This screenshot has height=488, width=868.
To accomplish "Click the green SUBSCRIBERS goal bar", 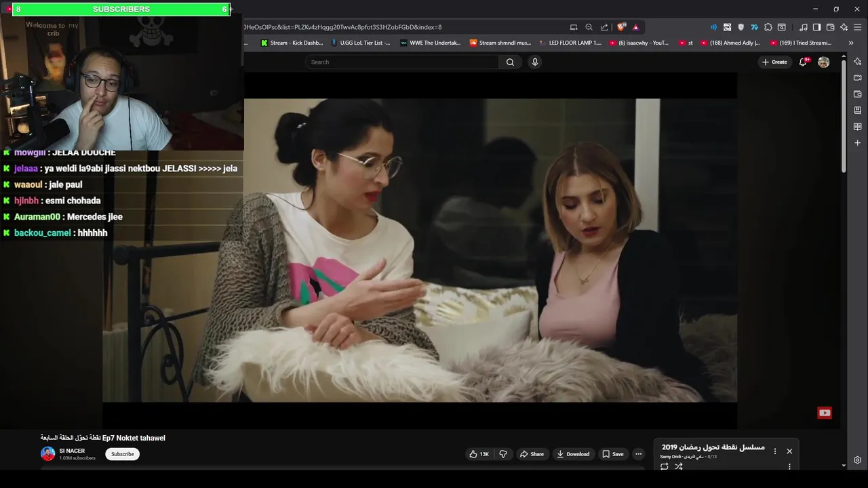I will 121,9.
